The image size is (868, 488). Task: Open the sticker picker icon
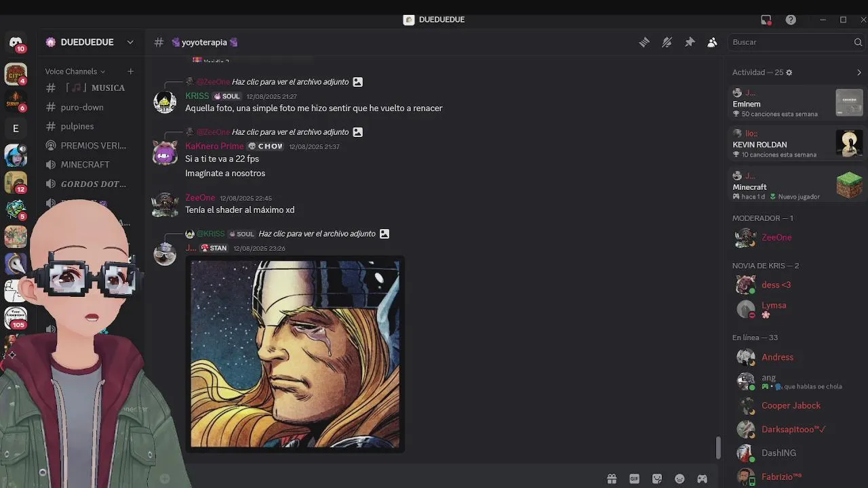(x=657, y=479)
